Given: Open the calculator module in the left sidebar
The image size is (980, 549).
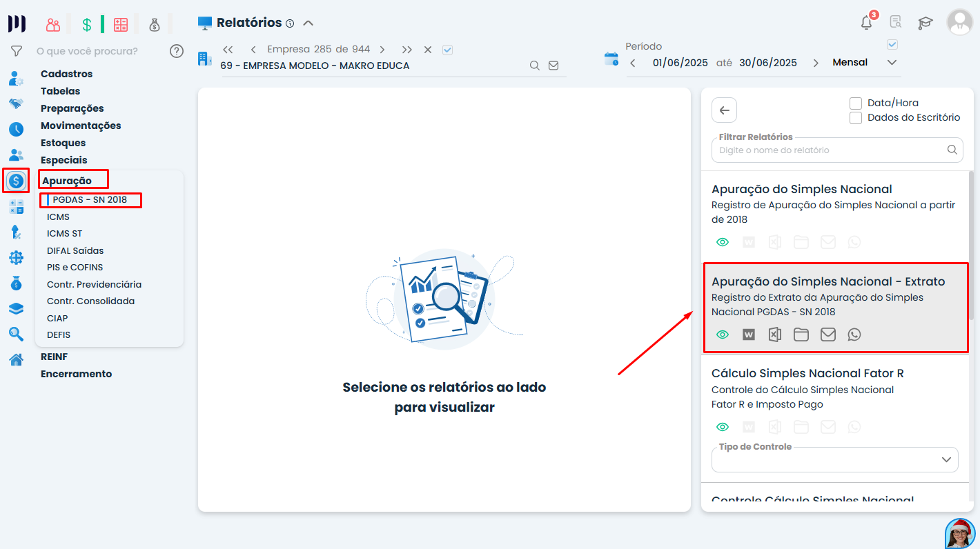Looking at the screenshot, I should pyautogui.click(x=15, y=206).
